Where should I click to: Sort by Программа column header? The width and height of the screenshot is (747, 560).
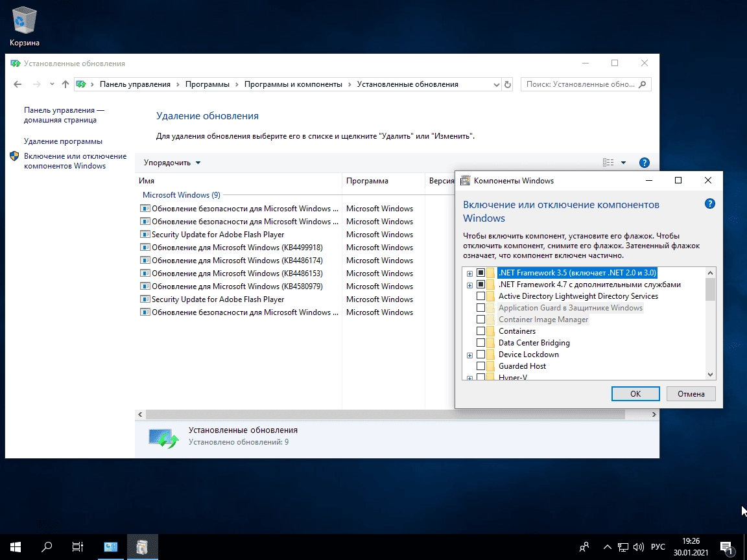pos(383,181)
